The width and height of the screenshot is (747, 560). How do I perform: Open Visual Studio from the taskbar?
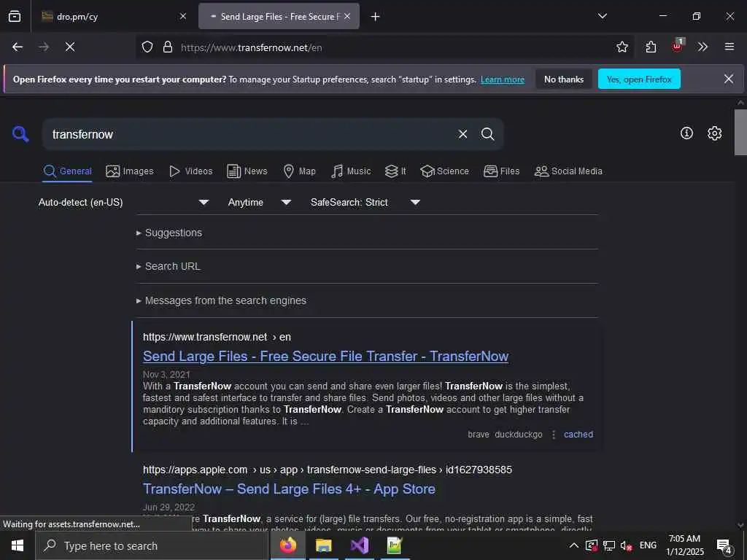(x=359, y=545)
